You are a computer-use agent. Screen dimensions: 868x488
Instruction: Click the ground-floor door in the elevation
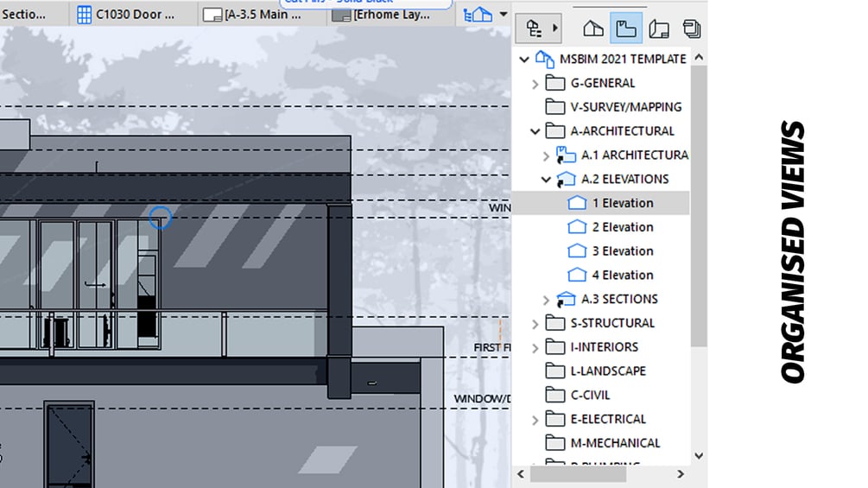[68, 444]
